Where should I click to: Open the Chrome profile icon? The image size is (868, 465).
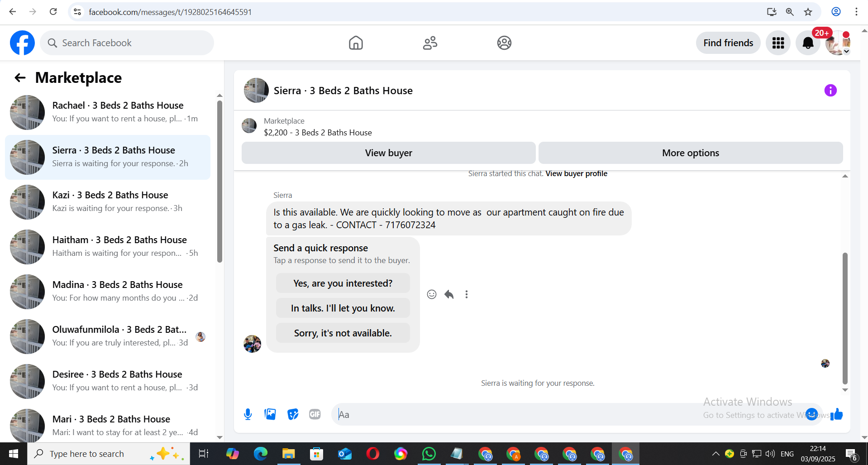[836, 12]
